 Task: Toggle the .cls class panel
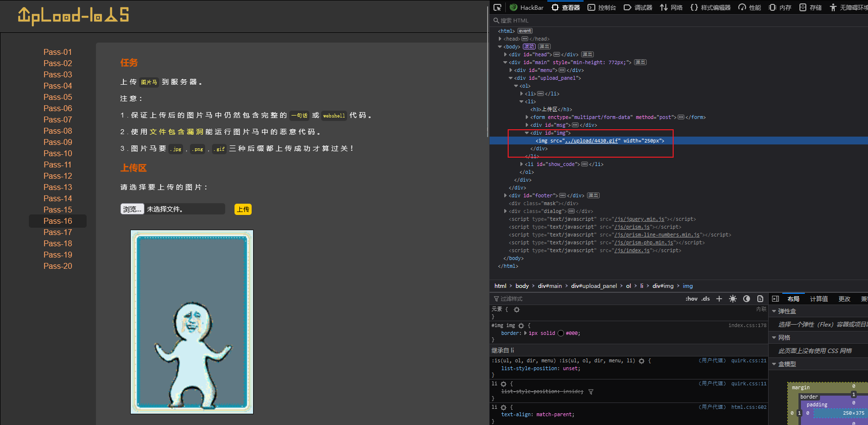pyautogui.click(x=705, y=299)
